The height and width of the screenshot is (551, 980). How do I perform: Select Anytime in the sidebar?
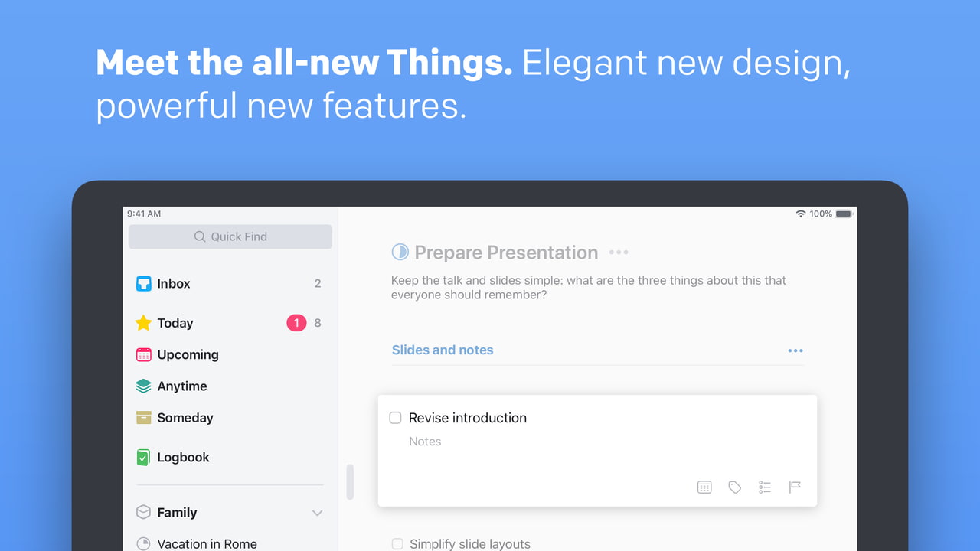coord(181,386)
